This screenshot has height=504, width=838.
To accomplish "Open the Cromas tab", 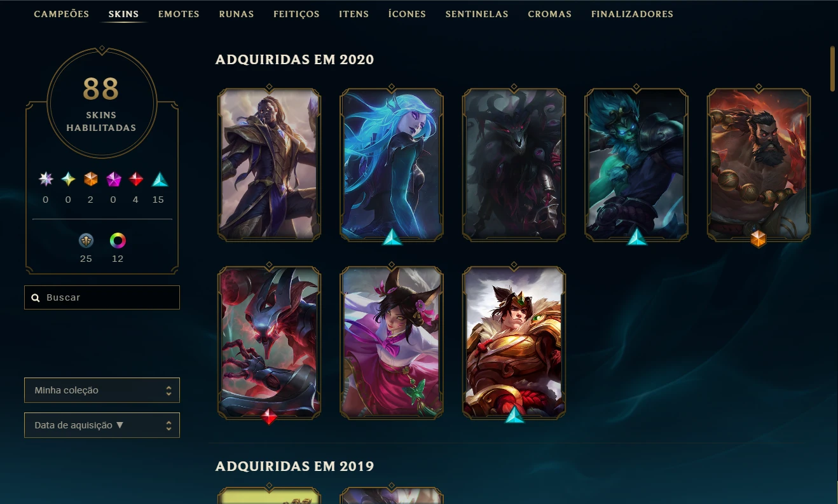I will coord(549,14).
